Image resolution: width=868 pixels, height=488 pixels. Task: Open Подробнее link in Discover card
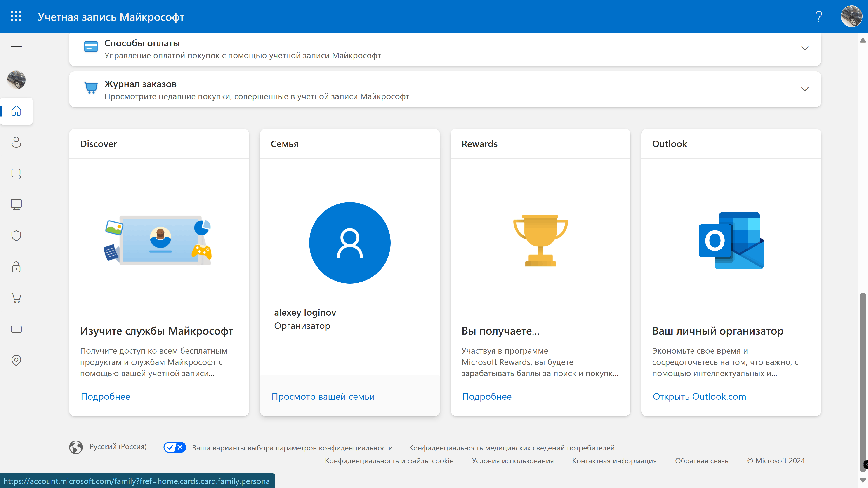[105, 396]
